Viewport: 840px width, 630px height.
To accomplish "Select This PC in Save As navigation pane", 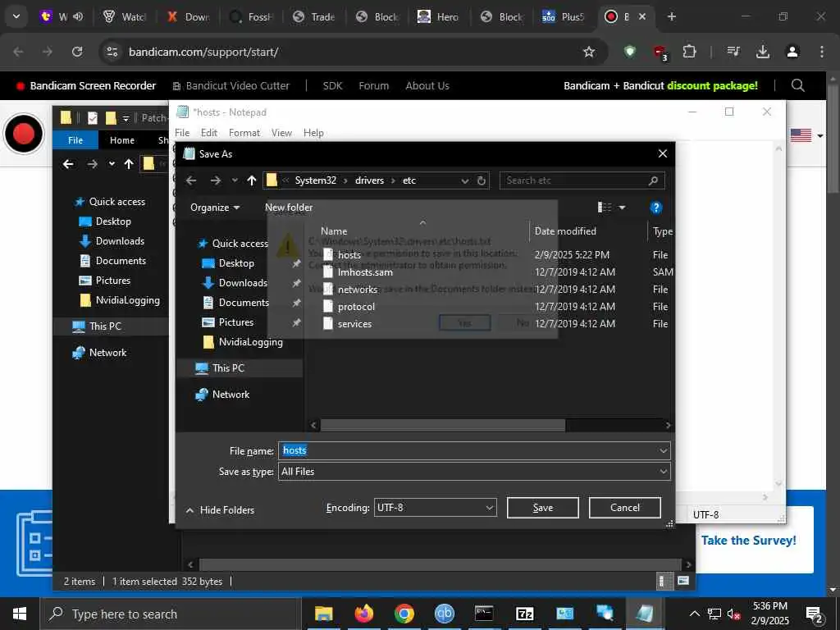I will (228, 368).
